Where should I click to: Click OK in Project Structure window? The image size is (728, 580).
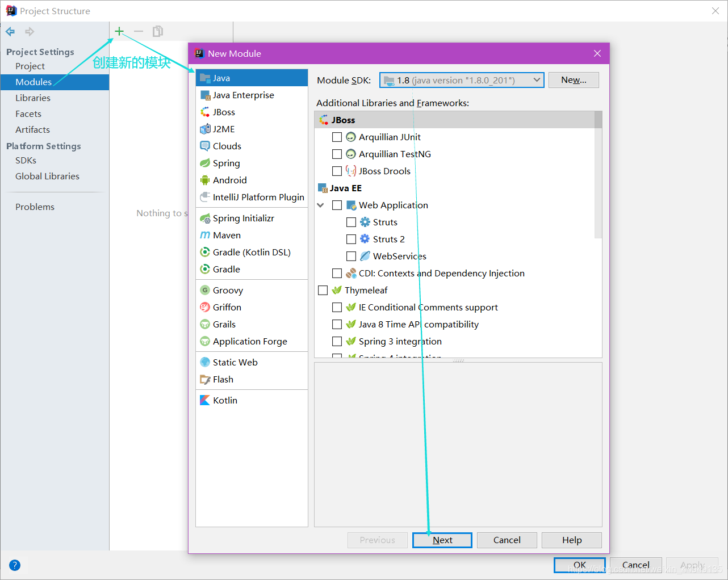[x=580, y=565]
